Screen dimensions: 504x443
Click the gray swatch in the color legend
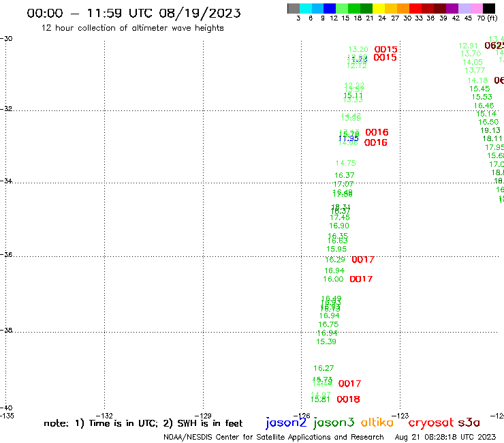pos(294,8)
